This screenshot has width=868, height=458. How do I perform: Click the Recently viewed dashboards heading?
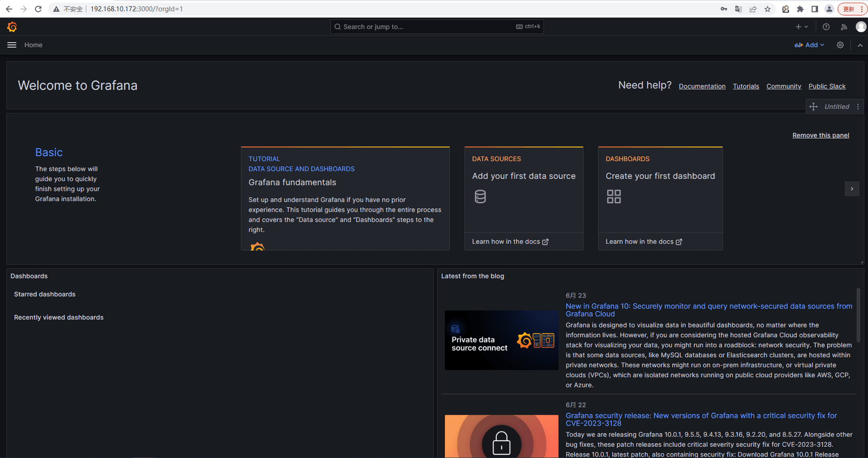click(59, 318)
